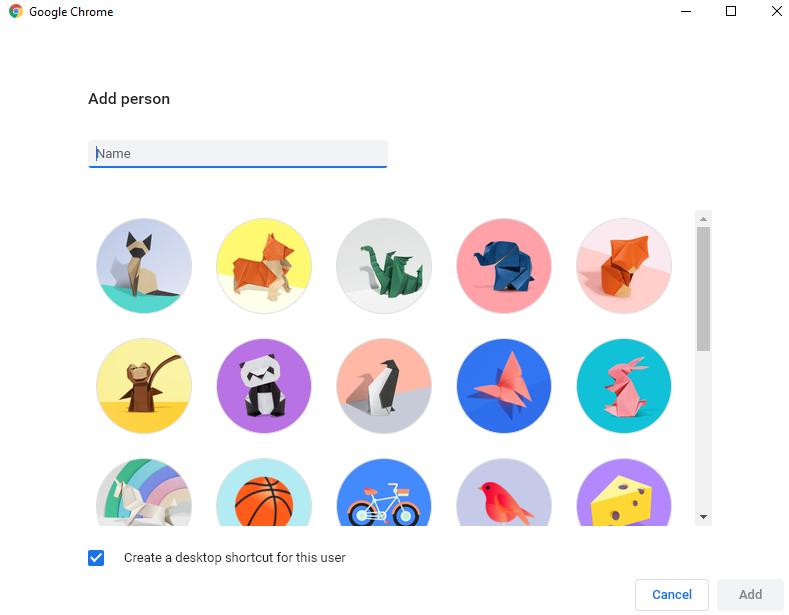Image resolution: width=789 pixels, height=615 pixels.
Task: Choose the origami unicorn rainbow avatar
Action: (144, 492)
